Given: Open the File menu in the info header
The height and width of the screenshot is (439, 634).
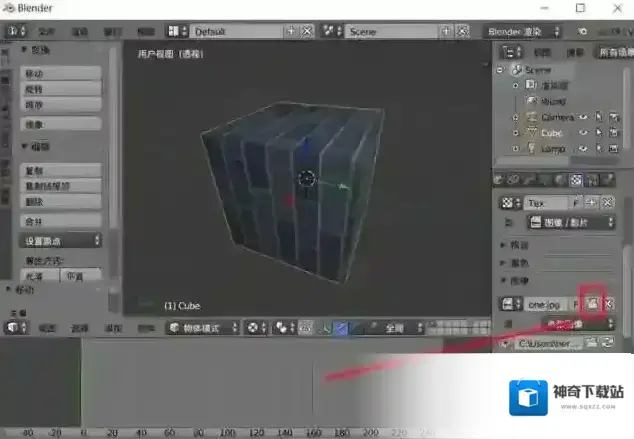Looking at the screenshot, I should click(46, 31).
